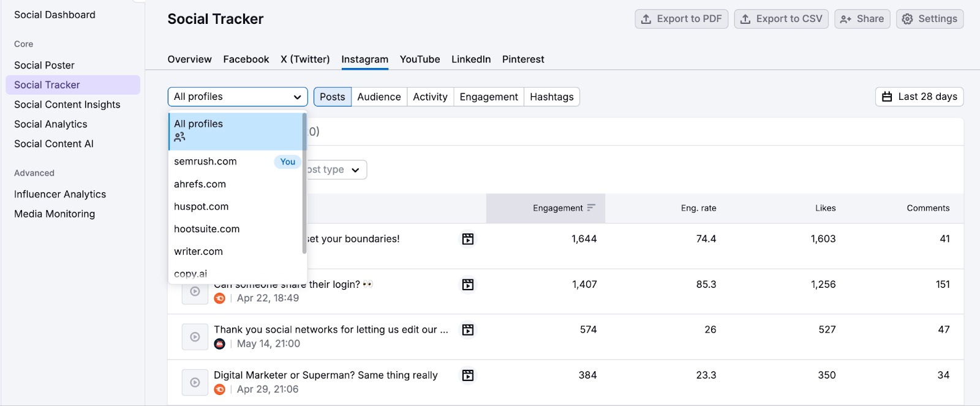Switch to the X (Twitter) tab
This screenshot has height=406, width=980.
pyautogui.click(x=305, y=59)
